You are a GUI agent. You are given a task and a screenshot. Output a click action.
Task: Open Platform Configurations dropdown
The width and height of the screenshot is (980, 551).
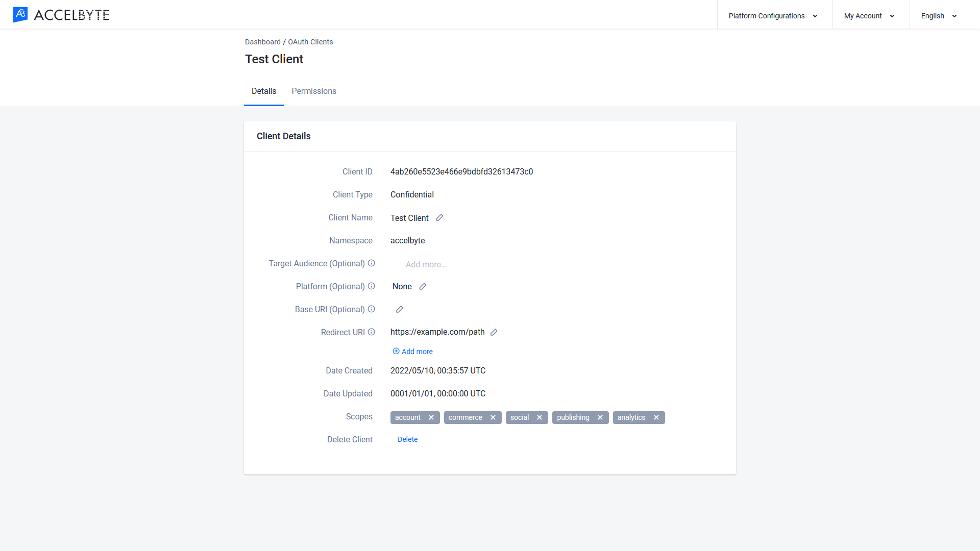[x=774, y=16]
